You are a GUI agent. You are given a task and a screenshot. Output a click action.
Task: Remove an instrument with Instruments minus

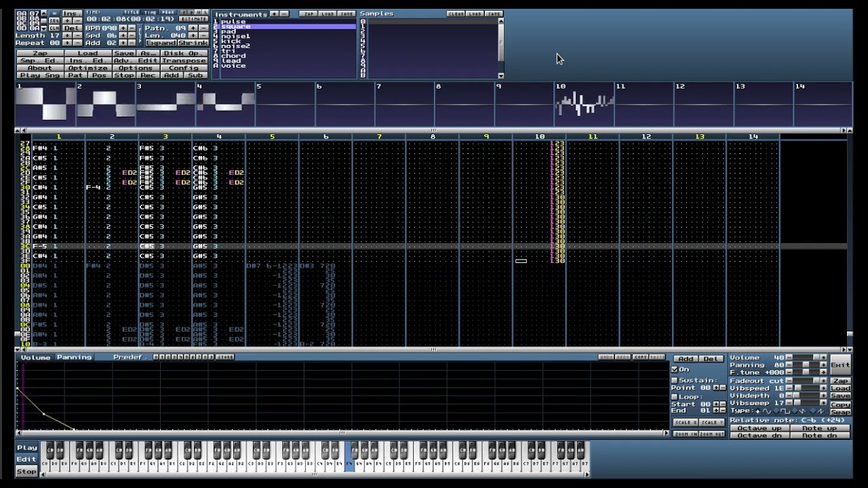tap(284, 14)
